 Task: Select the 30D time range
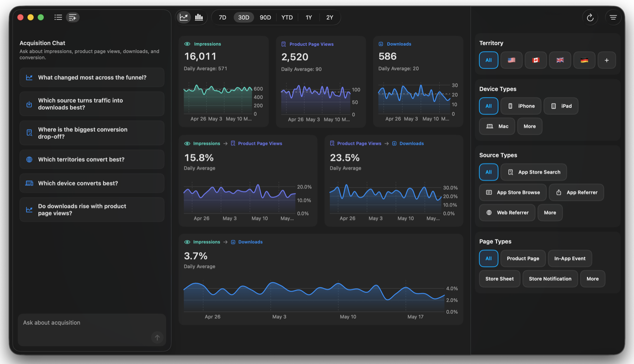coord(244,17)
